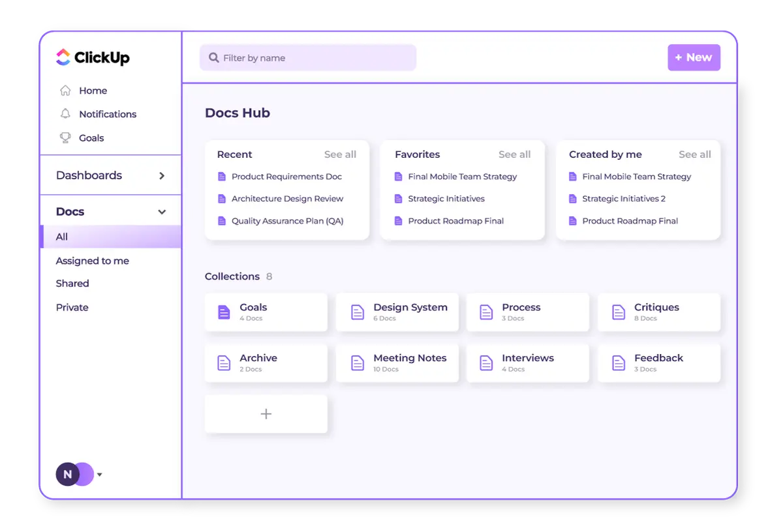The width and height of the screenshot is (783, 532).
Task: Open the Private docs filter
Action: click(x=72, y=307)
